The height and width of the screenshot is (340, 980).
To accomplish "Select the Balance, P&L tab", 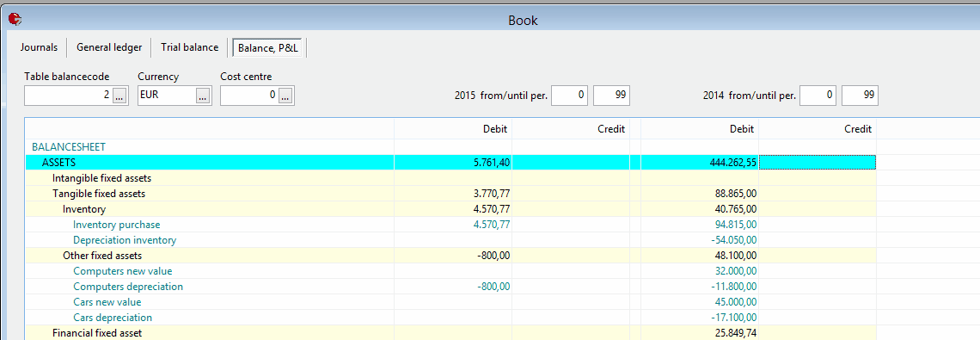I will point(267,47).
